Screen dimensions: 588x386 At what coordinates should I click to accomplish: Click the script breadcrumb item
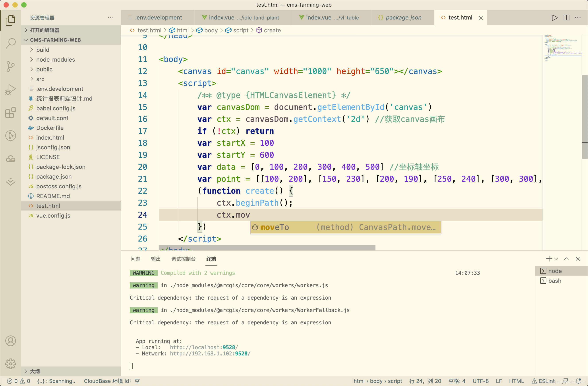click(x=237, y=30)
